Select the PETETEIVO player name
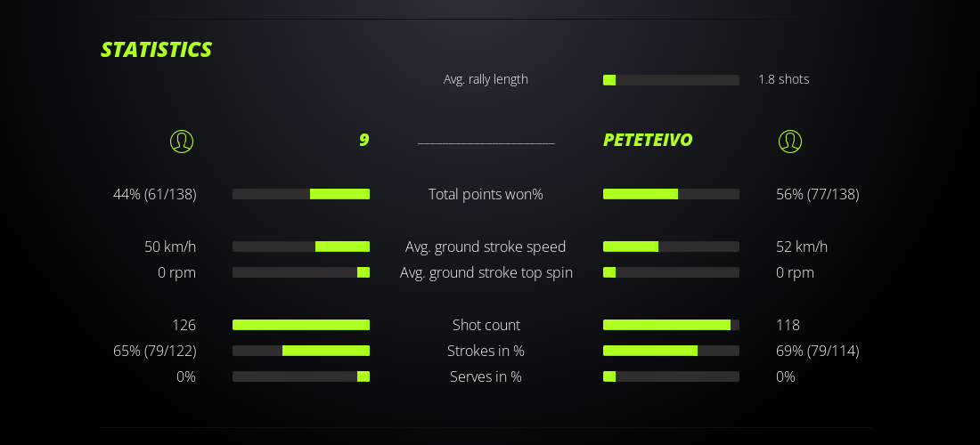 tap(648, 141)
